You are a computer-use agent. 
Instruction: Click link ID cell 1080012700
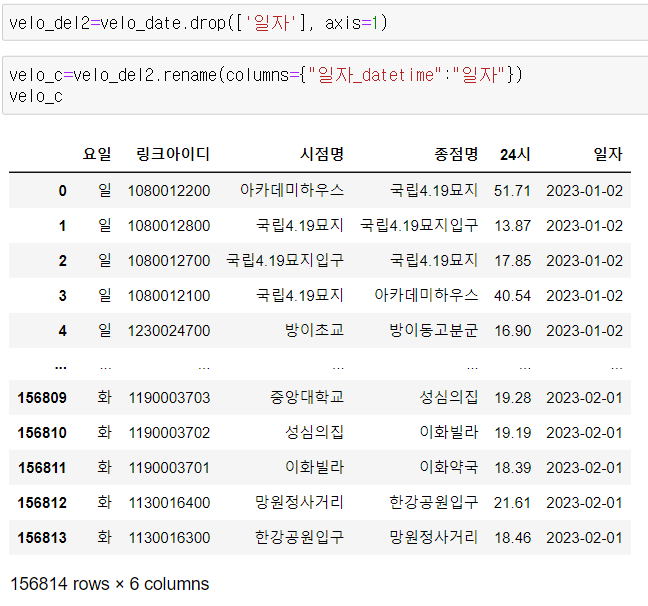[169, 261]
